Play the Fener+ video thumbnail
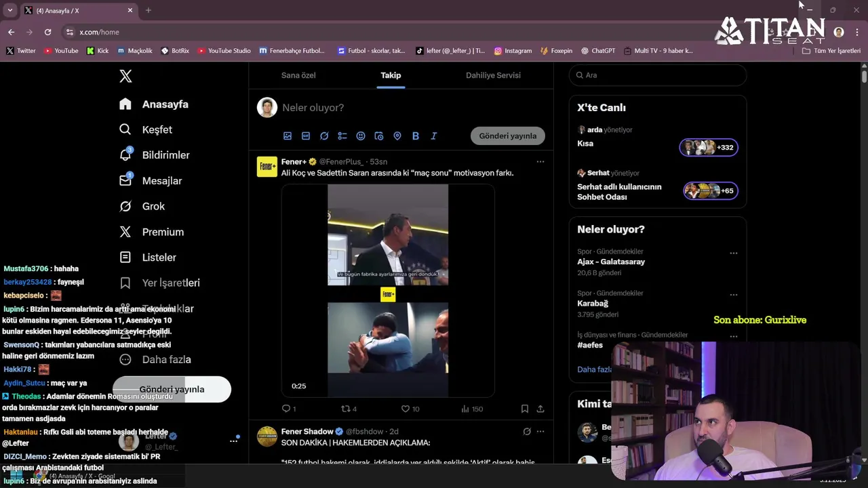Screen dimensions: 868x488 [388, 291]
